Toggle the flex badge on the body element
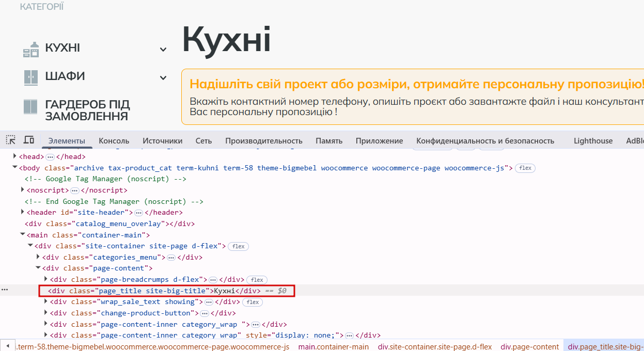 click(x=525, y=168)
